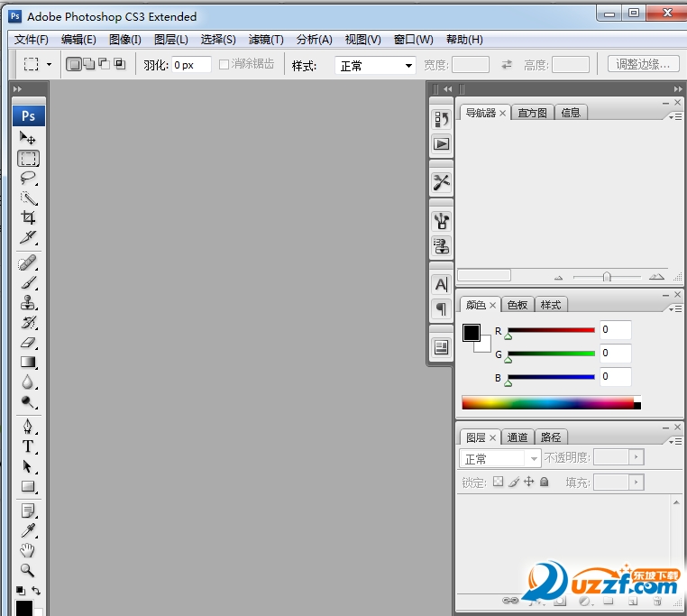Screen dimensions: 687x616
Task: Choose Subtract from selection mode
Action: coord(105,64)
